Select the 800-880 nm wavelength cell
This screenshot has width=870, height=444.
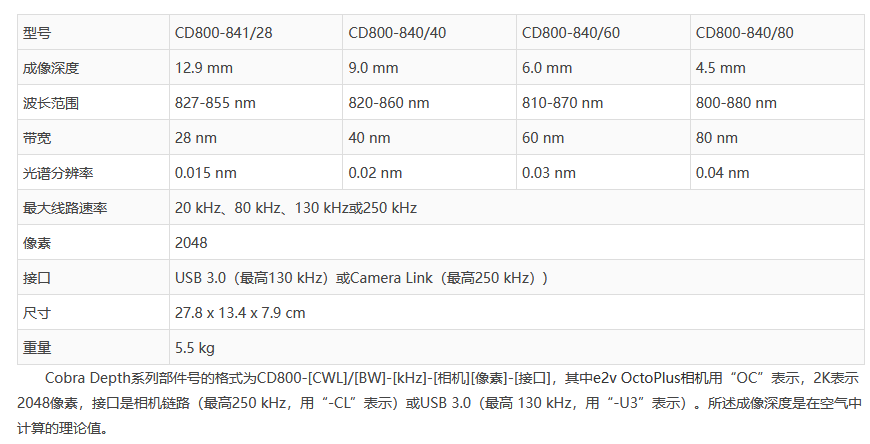tap(737, 103)
